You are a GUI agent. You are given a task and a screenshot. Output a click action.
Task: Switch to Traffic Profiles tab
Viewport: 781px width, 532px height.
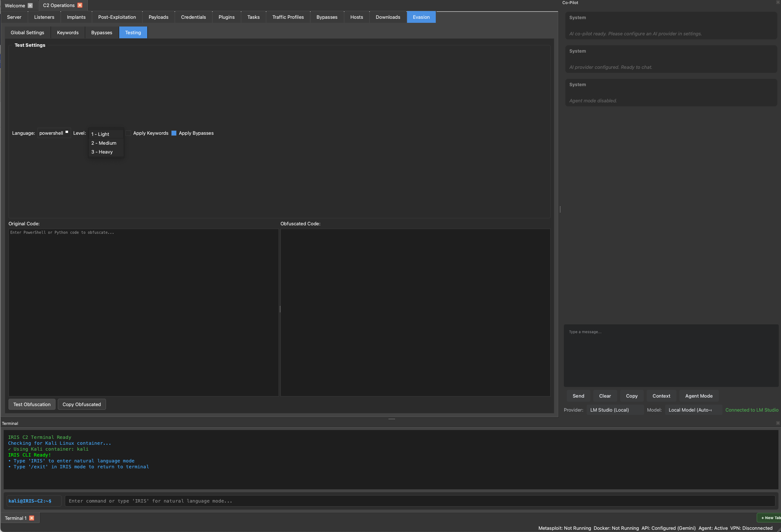(288, 17)
